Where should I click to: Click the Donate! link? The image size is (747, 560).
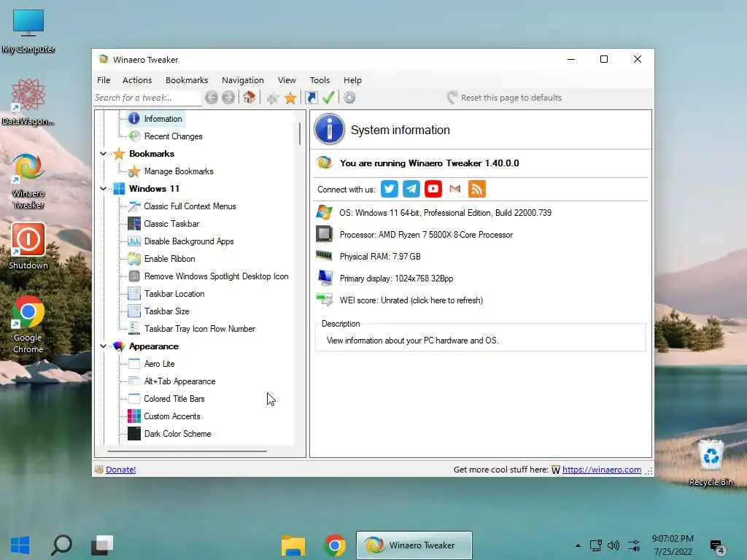pos(120,470)
